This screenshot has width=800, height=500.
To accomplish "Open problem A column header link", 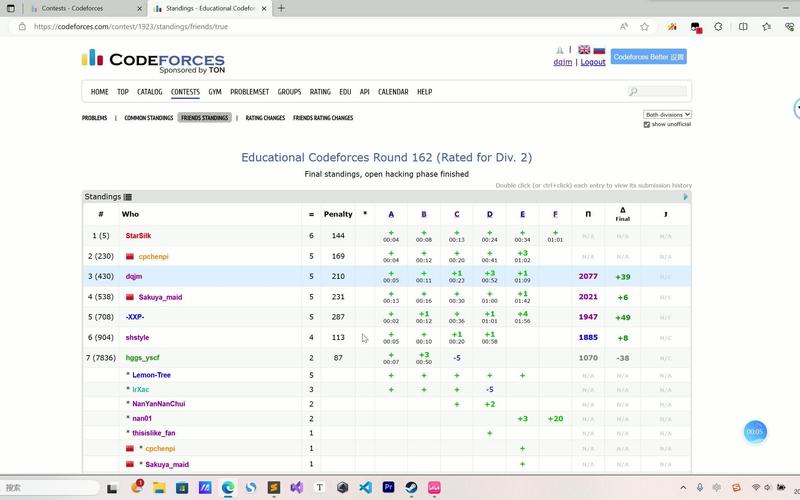I will [391, 214].
